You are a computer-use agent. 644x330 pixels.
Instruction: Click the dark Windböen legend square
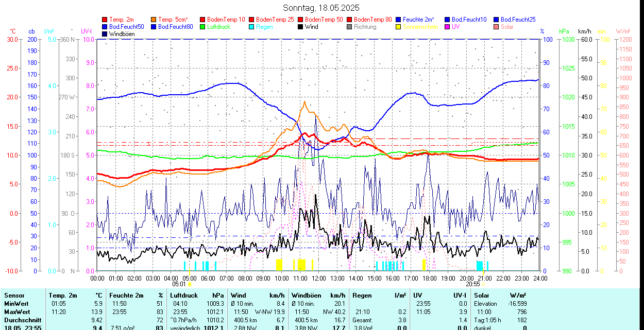pos(105,34)
